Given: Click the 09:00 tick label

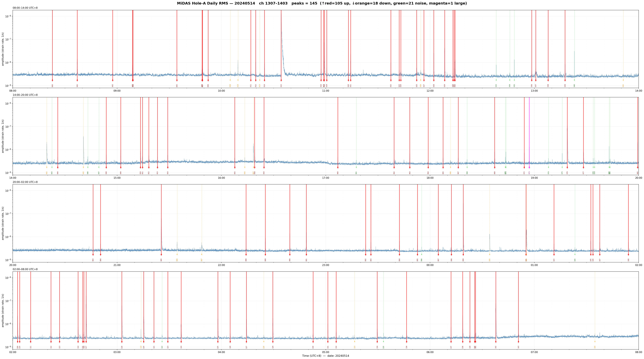Looking at the screenshot, I should [117, 91].
